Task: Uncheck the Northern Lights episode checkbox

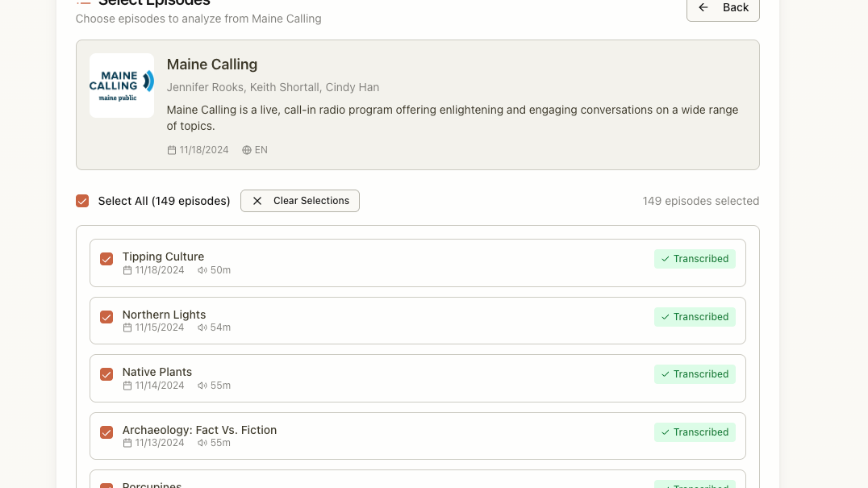Action: 106,317
